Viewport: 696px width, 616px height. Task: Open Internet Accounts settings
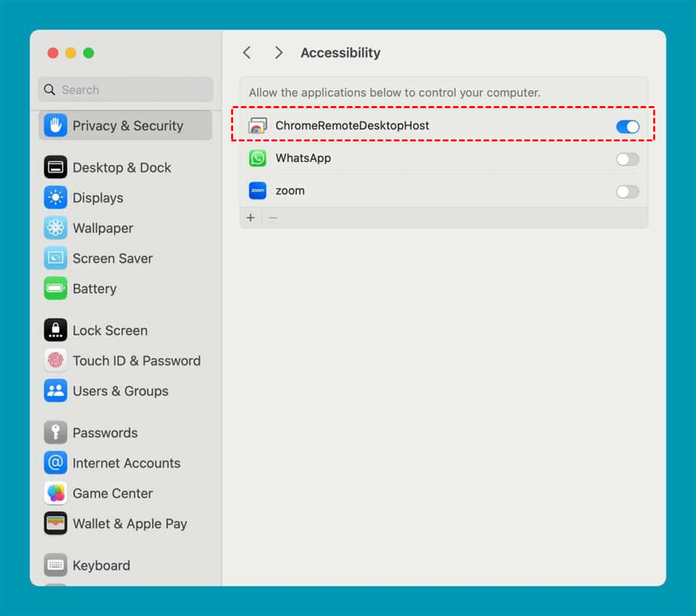[126, 462]
